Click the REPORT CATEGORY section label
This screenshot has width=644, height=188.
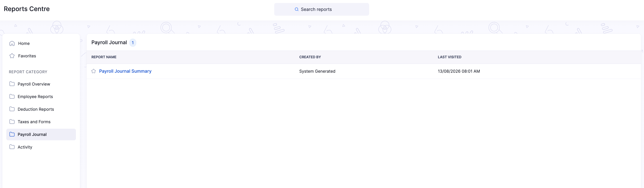coord(28,72)
